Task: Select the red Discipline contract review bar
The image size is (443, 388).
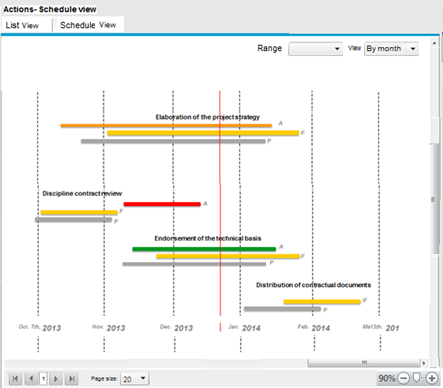Action: click(162, 204)
